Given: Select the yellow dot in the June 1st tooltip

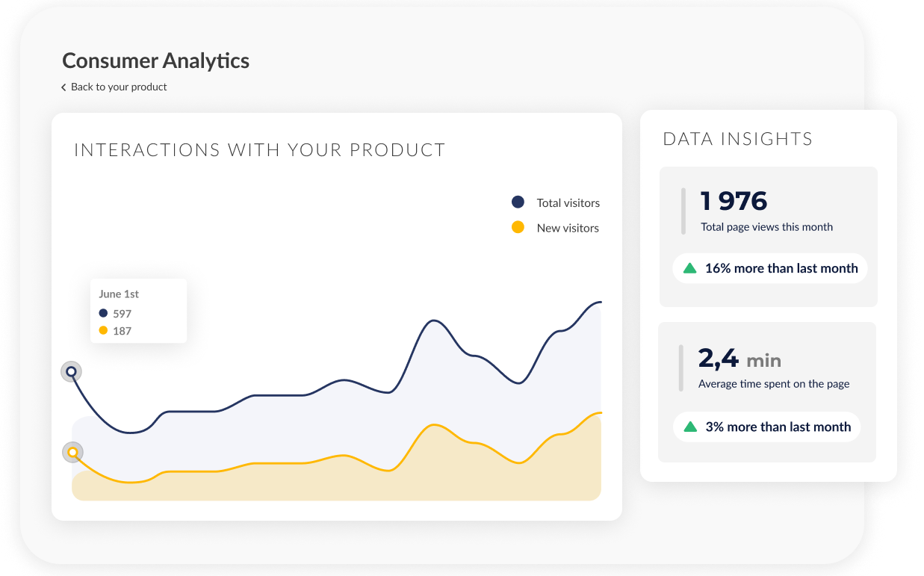Looking at the screenshot, I should 102,330.
